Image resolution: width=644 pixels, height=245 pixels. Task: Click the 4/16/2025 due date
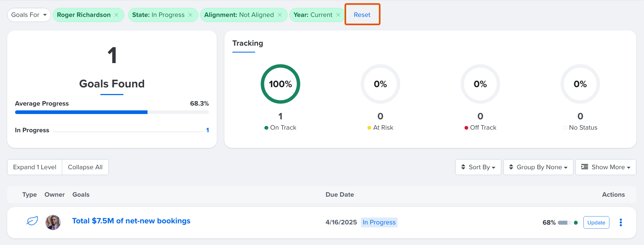(341, 222)
